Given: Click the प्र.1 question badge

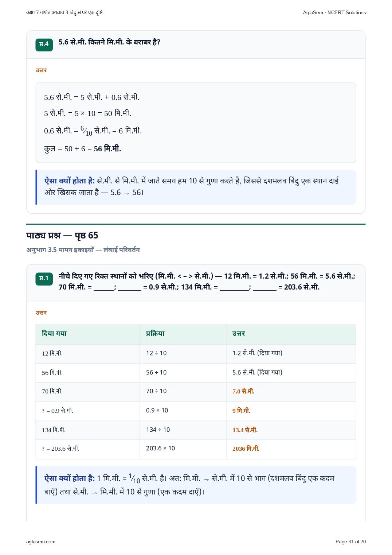Looking at the screenshot, I should (44, 279).
